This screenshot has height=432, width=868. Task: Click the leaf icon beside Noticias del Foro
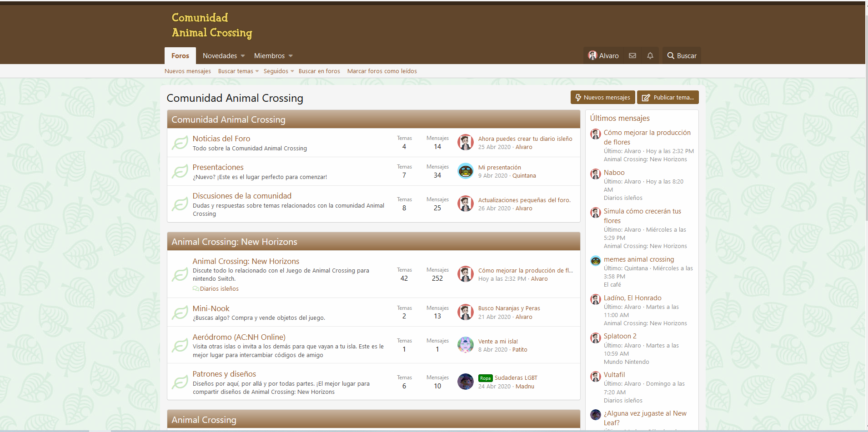[180, 143]
